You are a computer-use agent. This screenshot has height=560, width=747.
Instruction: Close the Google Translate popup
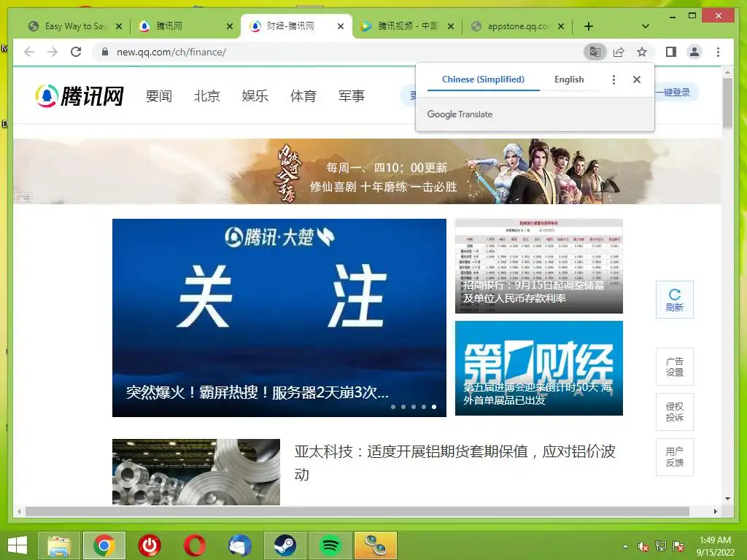click(x=636, y=79)
